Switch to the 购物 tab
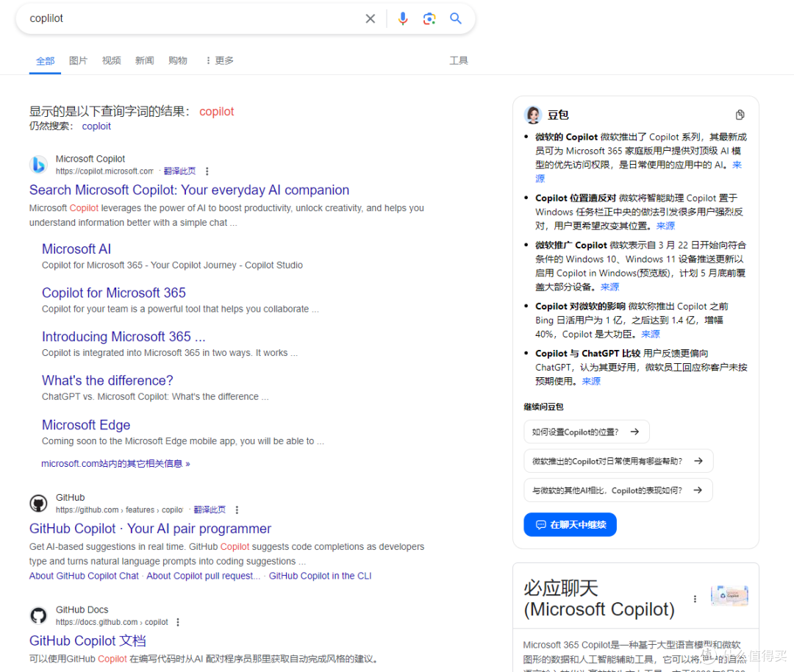Viewport: 794px width, 672px height. pyautogui.click(x=178, y=61)
